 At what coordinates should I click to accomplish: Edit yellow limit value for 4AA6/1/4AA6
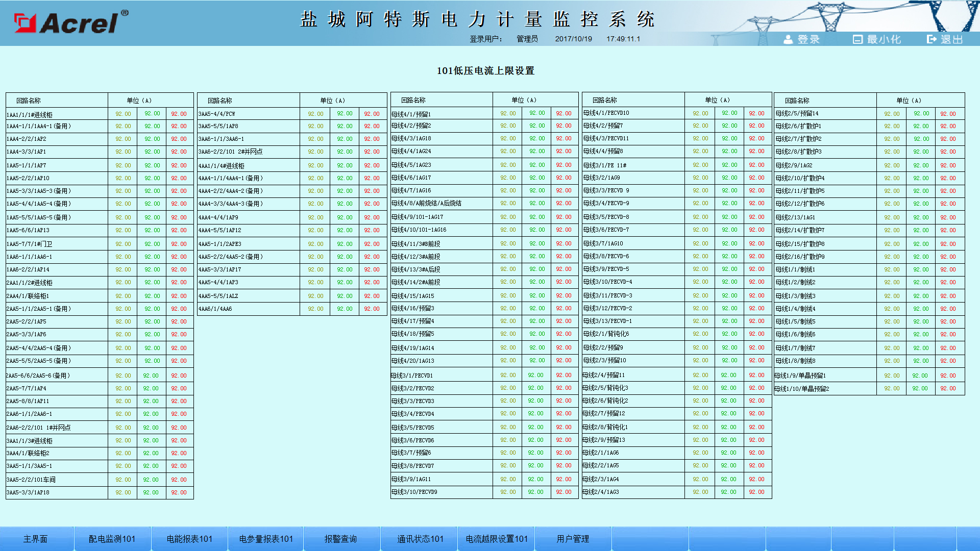[315, 309]
